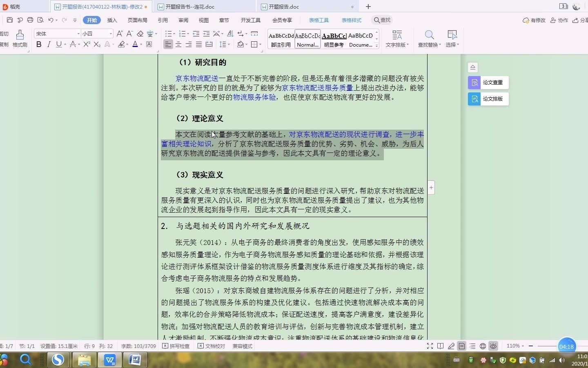Toggle page layout view in status bar
This screenshot has height=368, width=588.
pos(461,346)
